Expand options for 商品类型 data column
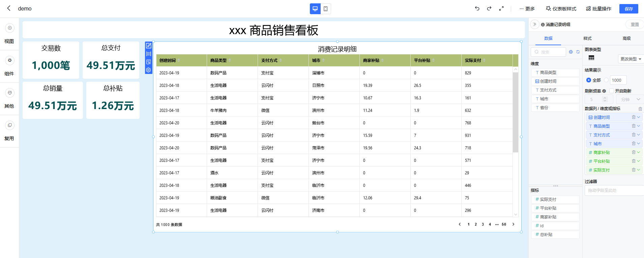Viewport: 644px width, 258px height. click(639, 126)
